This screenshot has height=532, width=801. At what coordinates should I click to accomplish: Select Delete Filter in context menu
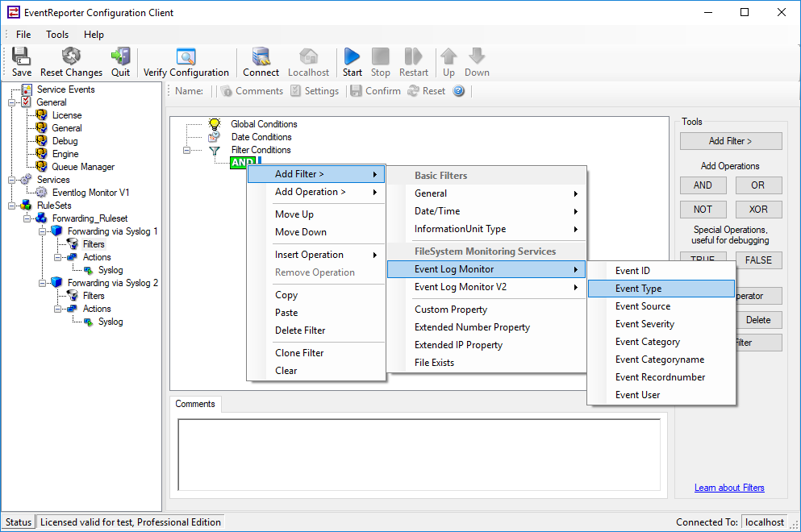coord(315,330)
